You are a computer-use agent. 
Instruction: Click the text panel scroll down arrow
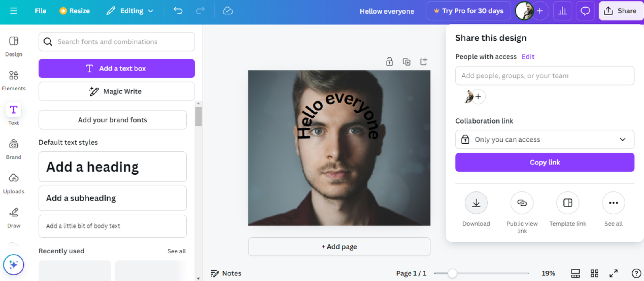tap(198, 278)
